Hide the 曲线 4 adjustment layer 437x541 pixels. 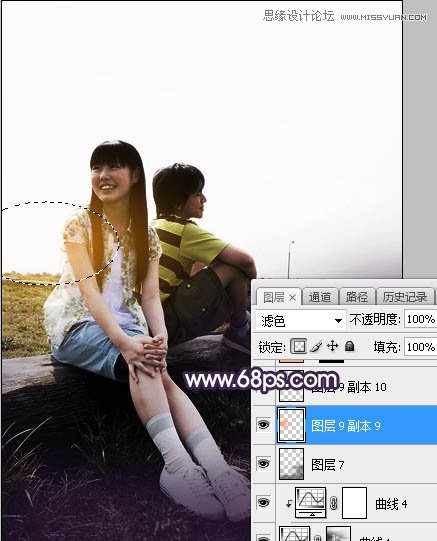264,502
